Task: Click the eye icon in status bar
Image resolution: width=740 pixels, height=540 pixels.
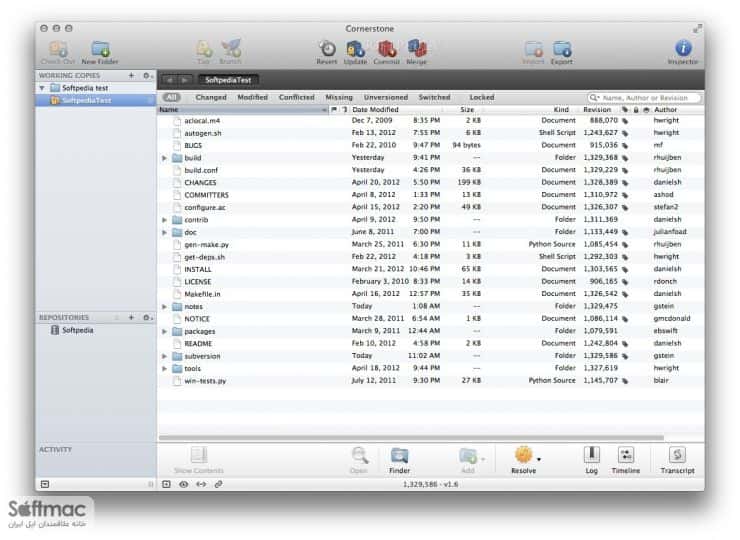Action: 184,484
